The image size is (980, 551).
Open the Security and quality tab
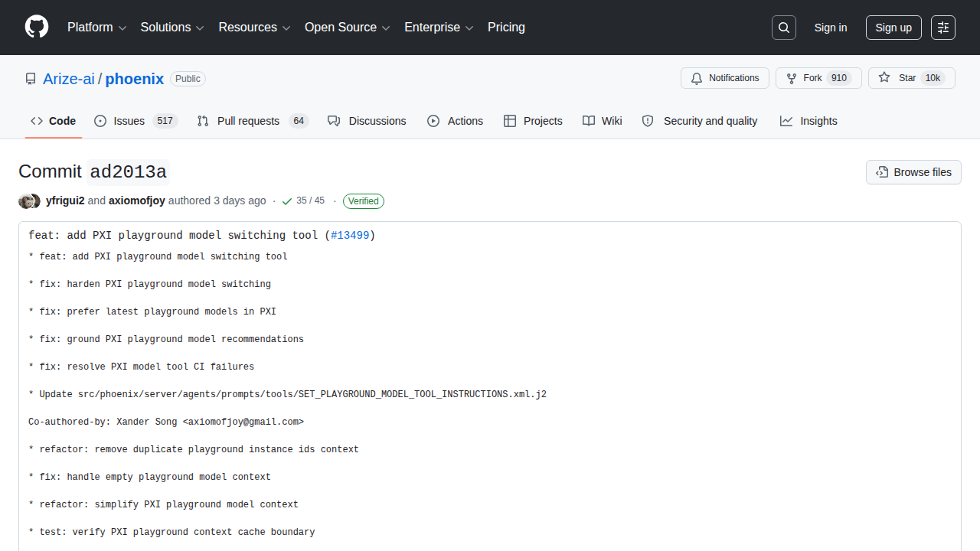point(700,121)
